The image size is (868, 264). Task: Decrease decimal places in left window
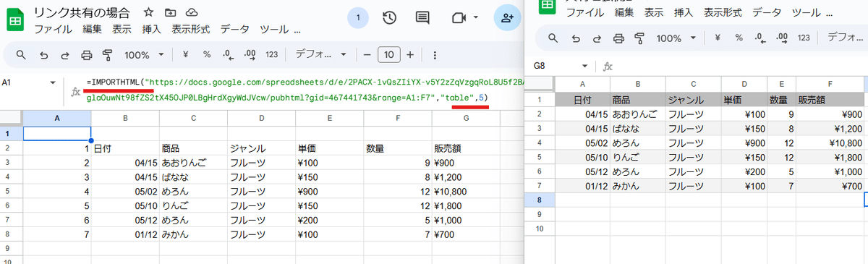pos(228,55)
